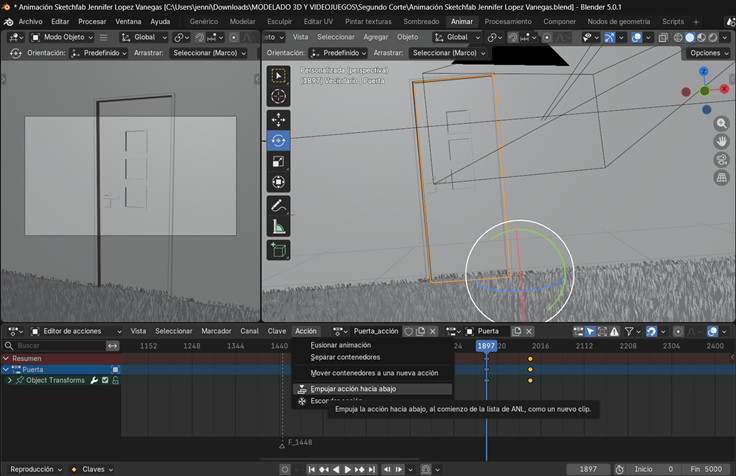Select the Scale tool in viewport toolbar
Viewport: 736px width, 476px height.
click(x=279, y=161)
